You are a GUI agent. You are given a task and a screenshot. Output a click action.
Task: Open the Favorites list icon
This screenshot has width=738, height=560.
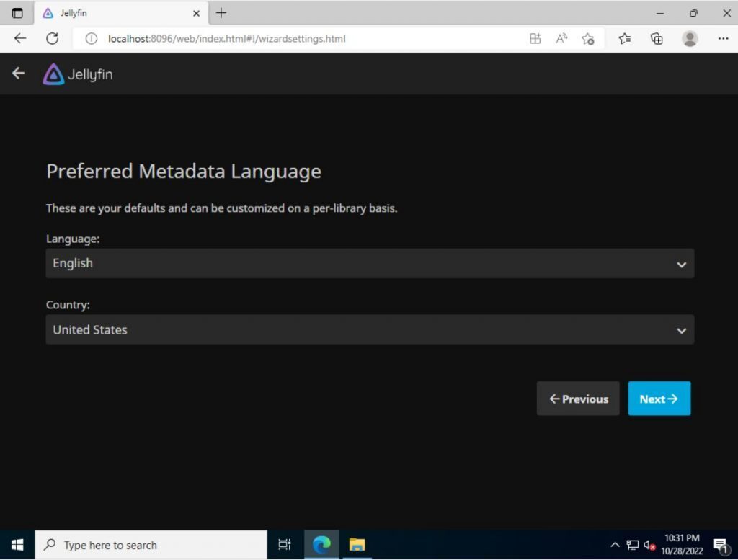click(626, 39)
